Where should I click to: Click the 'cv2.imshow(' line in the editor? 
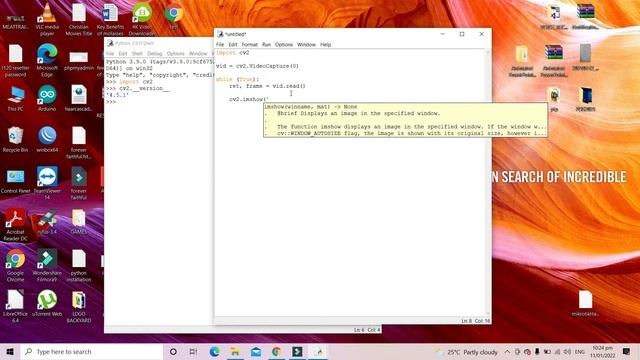tap(249, 99)
